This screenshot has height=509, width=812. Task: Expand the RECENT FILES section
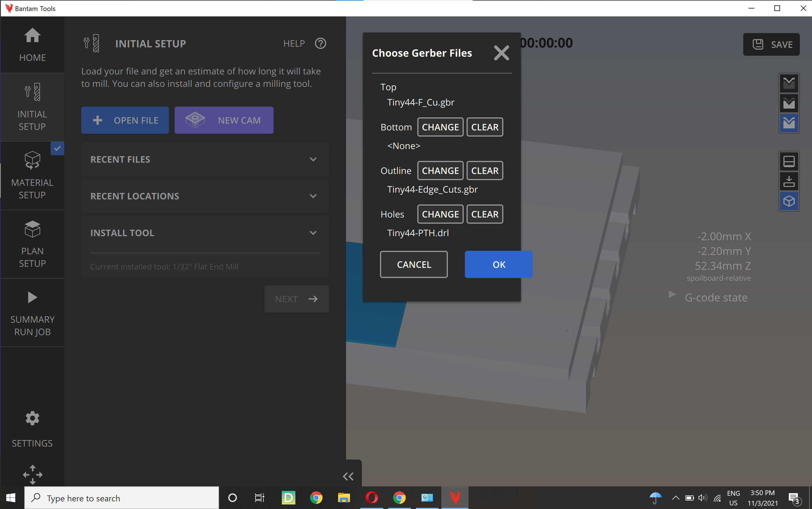click(205, 159)
